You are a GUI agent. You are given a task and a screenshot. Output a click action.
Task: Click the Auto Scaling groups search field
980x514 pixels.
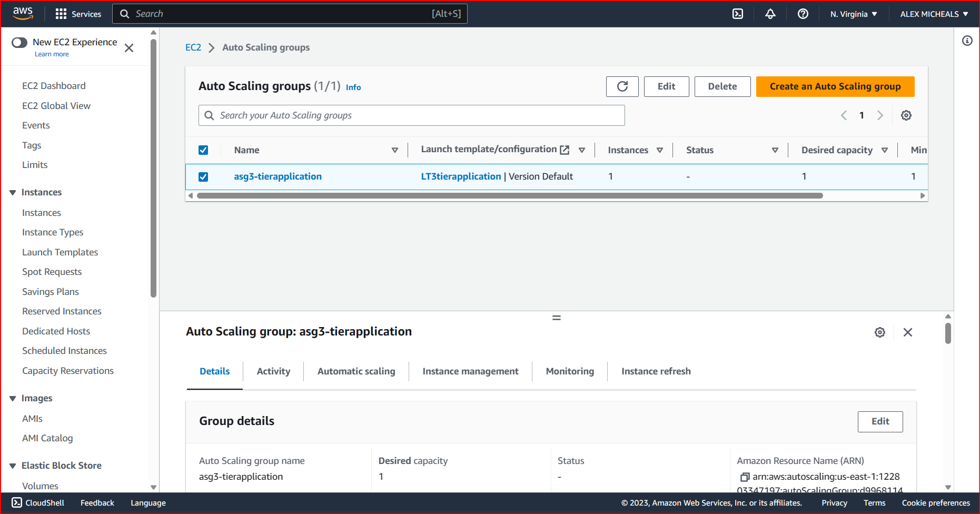click(411, 115)
